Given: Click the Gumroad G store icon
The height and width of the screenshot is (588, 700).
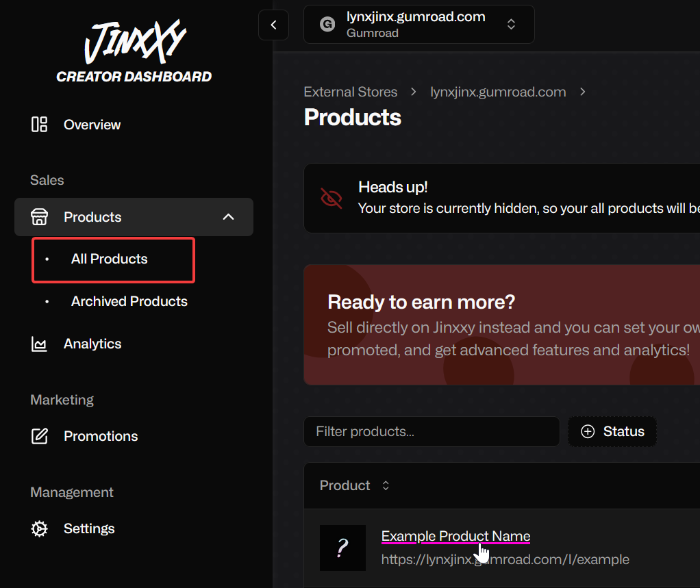Looking at the screenshot, I should click(327, 24).
